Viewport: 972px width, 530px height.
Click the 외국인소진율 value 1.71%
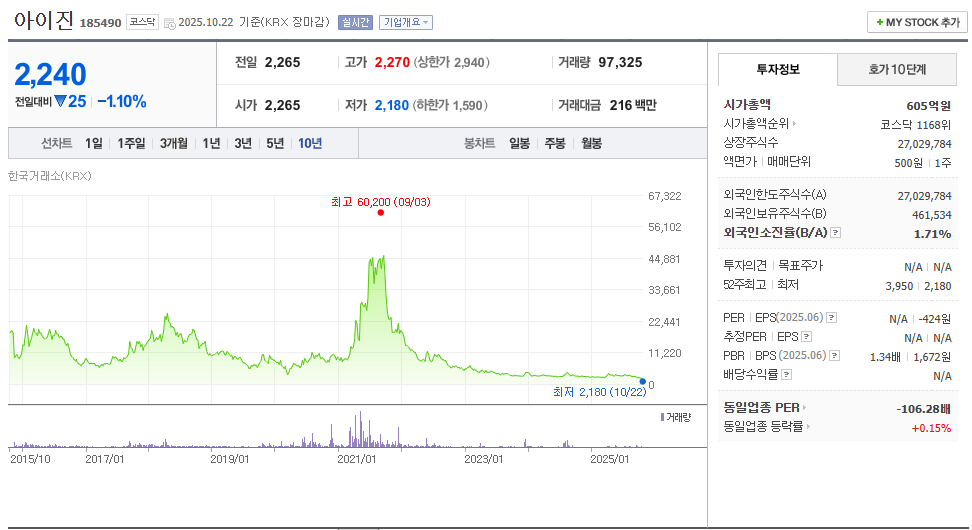932,234
